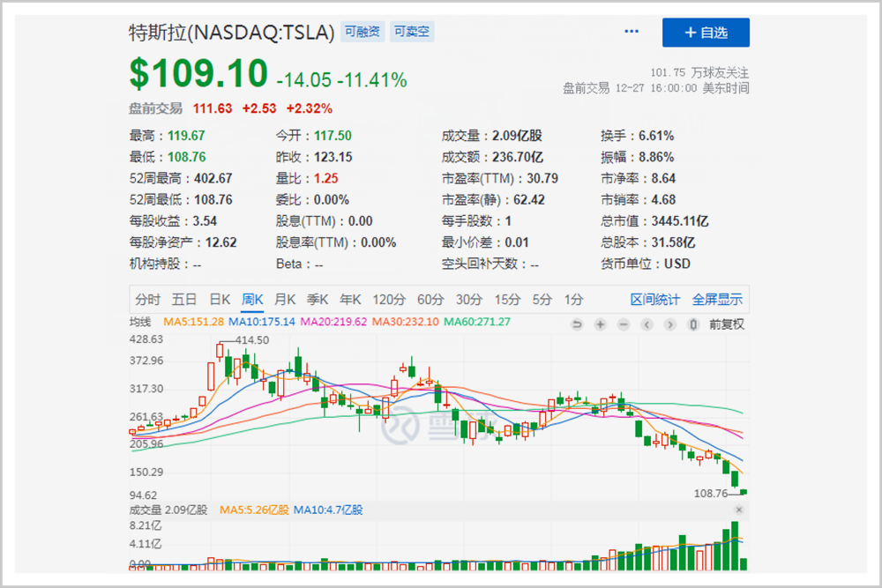Open the three-dot more options menu
Viewport: 882px width, 588px height.
(x=632, y=32)
